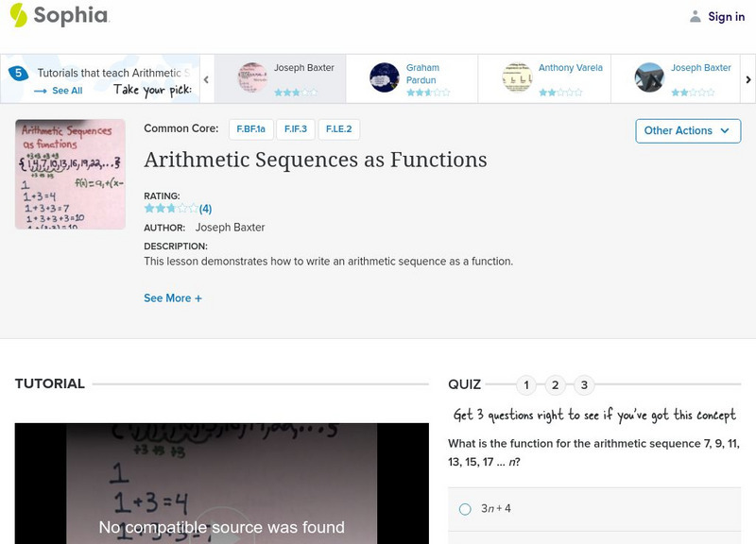Viewport: 756px width, 544px height.
Task: Expand description with See More +
Action: (173, 298)
